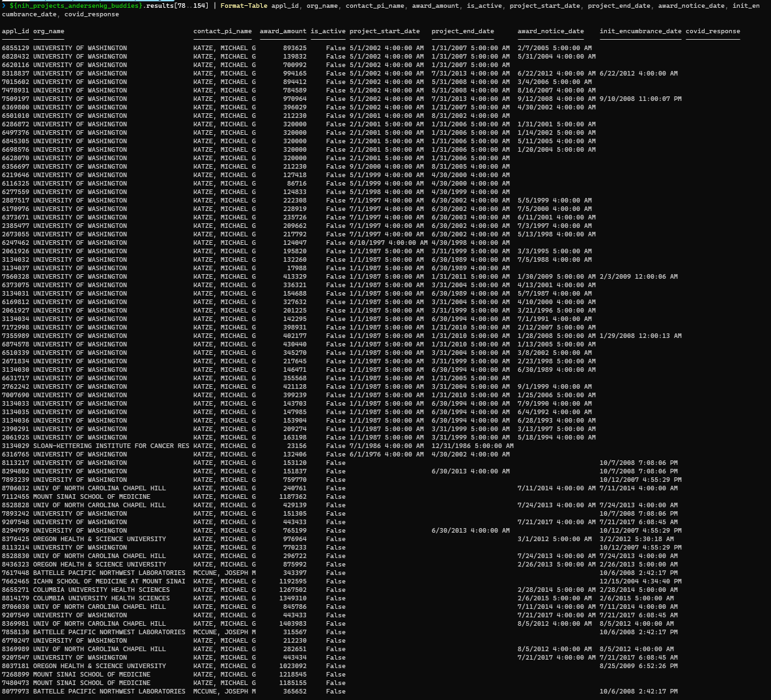
Task: Click COLUMBIA UNIVERSITY HEALTH SCIENCES in row 8814179
Action: [x=102, y=598]
